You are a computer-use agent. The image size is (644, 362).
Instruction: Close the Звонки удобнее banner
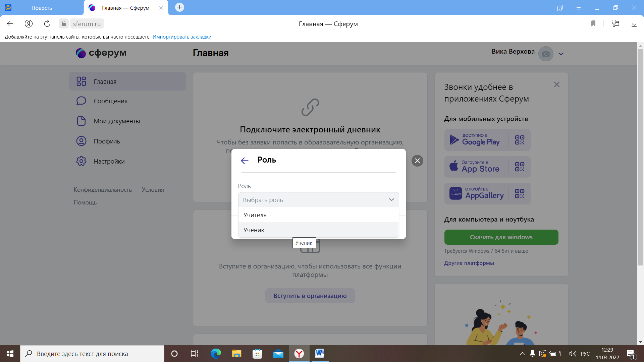click(x=557, y=84)
